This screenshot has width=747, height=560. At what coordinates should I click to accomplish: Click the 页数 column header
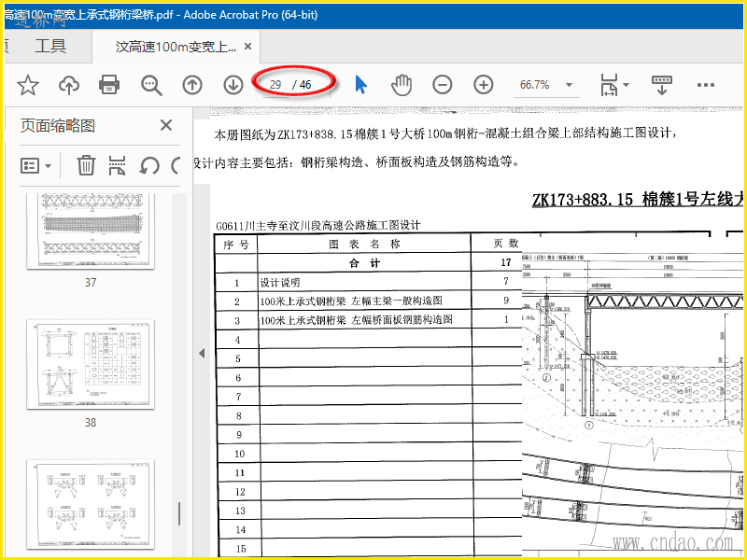(x=505, y=244)
